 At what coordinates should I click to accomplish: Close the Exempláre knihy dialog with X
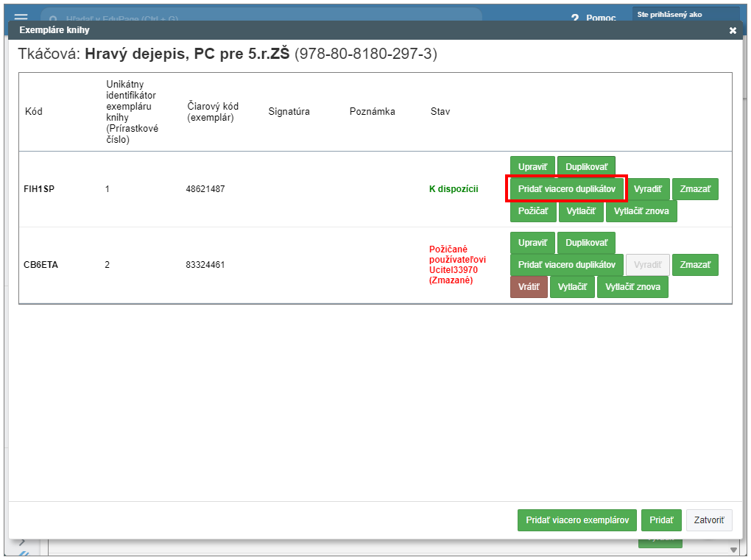point(733,30)
